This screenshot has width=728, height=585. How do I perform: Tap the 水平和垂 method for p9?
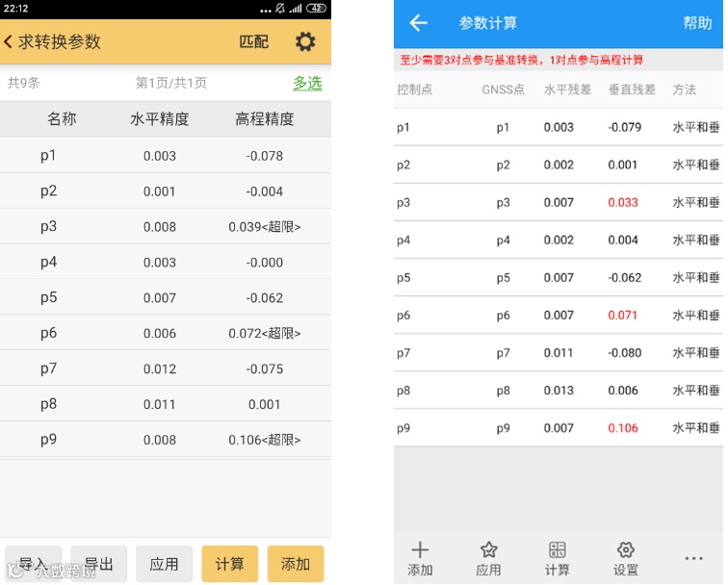(696, 428)
